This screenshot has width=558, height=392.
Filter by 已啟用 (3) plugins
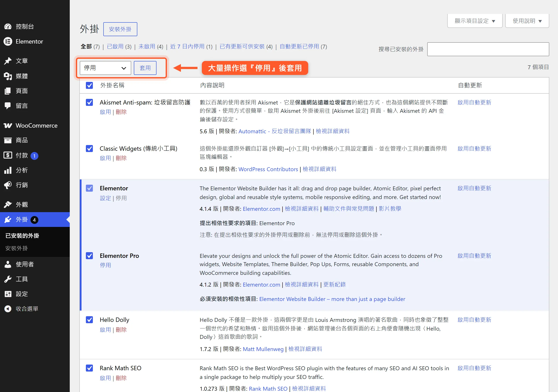pyautogui.click(x=119, y=46)
